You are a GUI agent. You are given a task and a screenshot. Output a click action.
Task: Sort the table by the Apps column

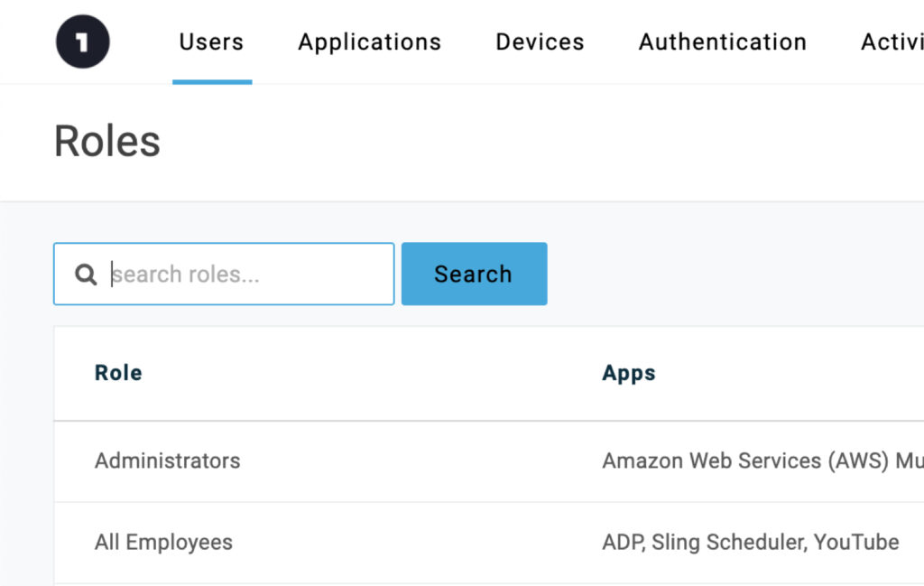coord(628,372)
